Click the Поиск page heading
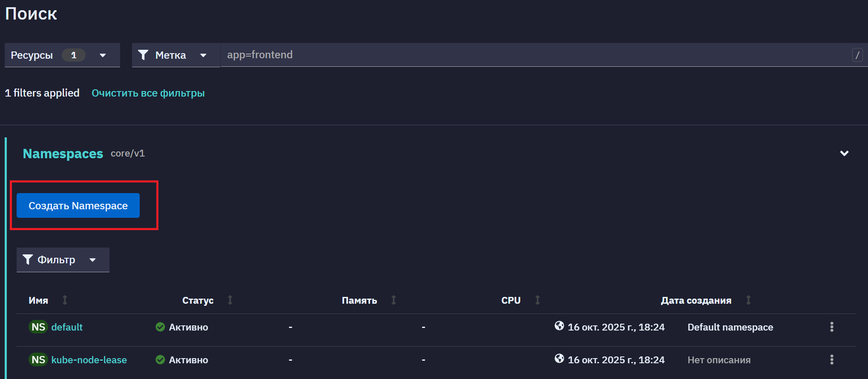This screenshot has height=379, width=868. point(31,14)
